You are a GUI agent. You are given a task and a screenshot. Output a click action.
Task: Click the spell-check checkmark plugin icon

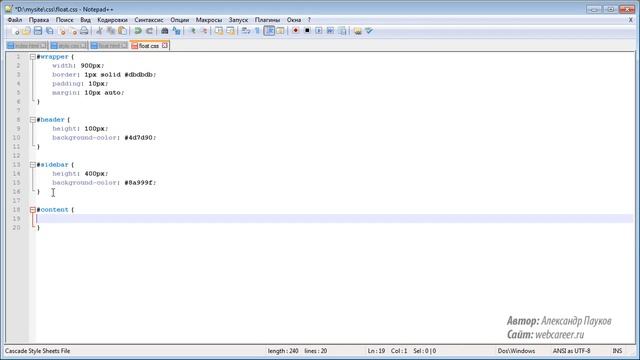pyautogui.click(x=369, y=31)
